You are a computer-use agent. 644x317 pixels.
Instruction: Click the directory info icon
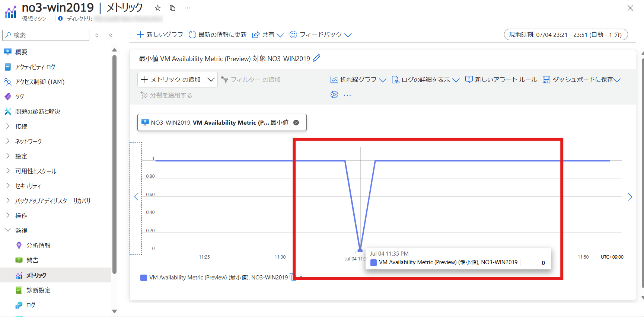tap(60, 19)
